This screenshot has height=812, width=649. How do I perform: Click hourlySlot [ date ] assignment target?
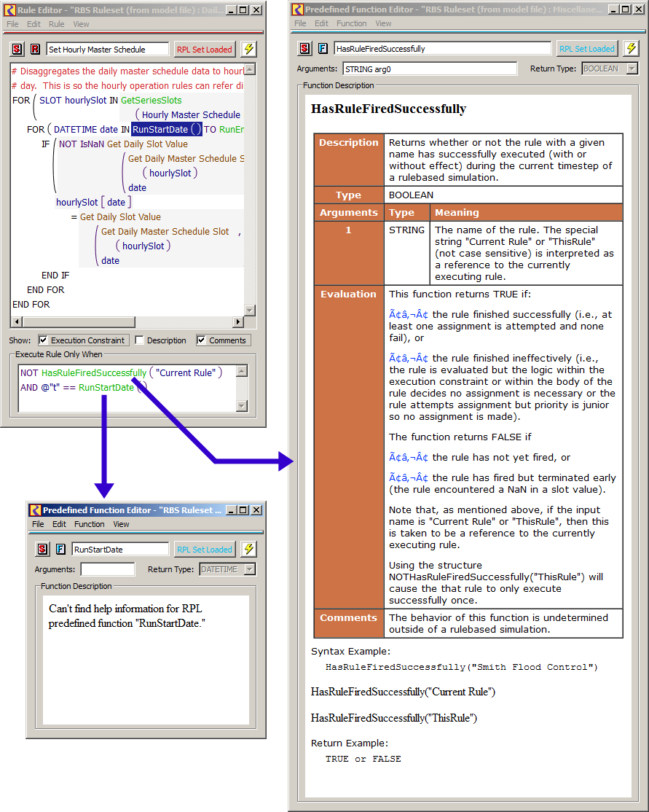pyautogui.click(x=93, y=202)
